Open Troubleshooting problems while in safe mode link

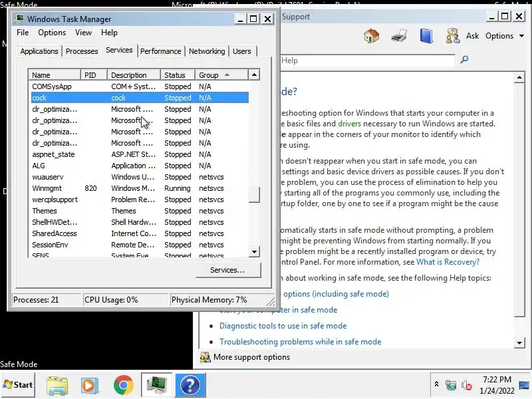tap(301, 342)
